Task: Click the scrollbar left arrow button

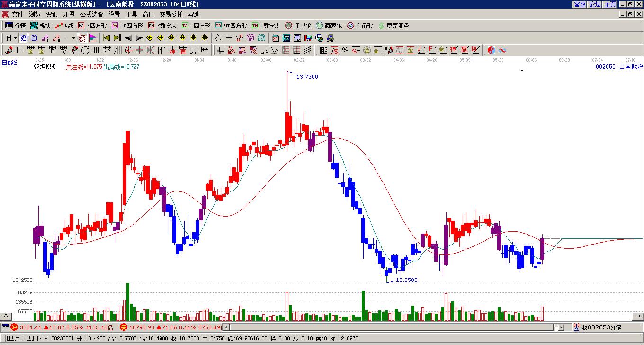Action: tap(226, 327)
